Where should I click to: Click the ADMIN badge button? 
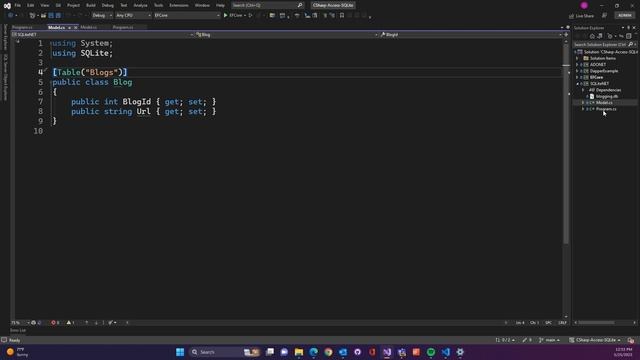624,16
